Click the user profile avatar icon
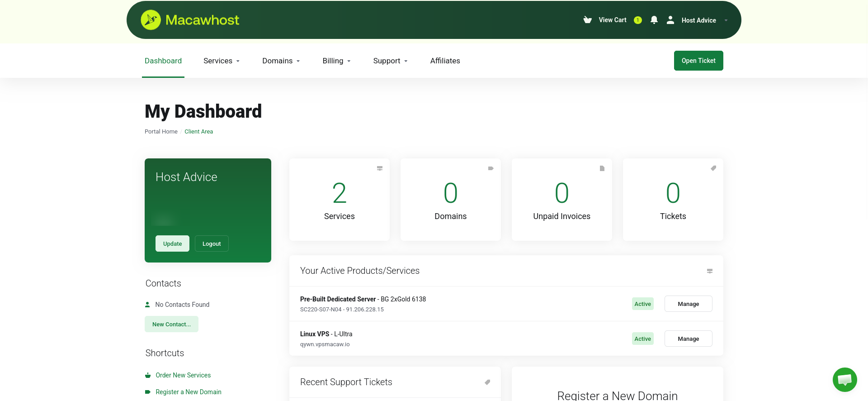 pyautogui.click(x=670, y=20)
